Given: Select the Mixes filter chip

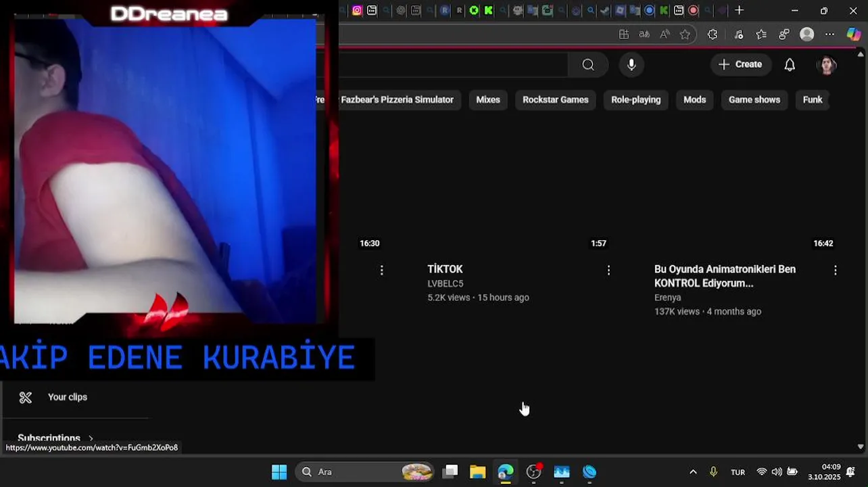Looking at the screenshot, I should [488, 99].
